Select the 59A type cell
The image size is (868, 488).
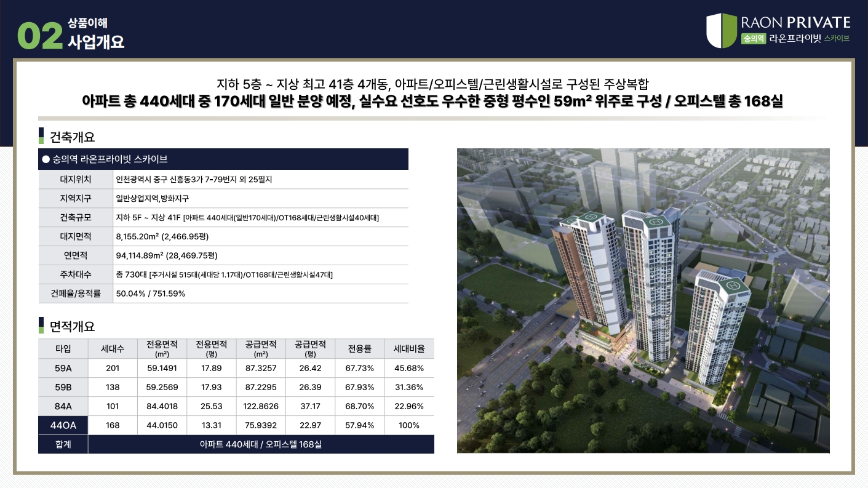63,369
